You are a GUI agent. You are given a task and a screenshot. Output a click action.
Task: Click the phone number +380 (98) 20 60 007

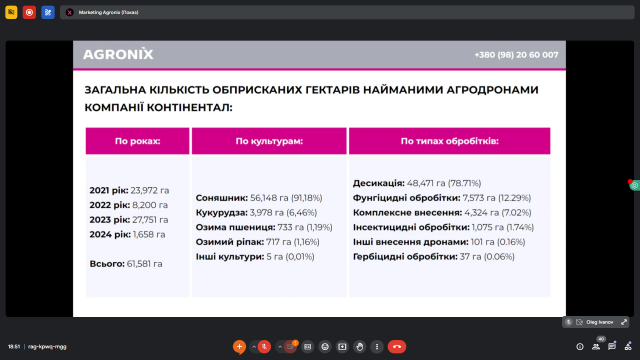[516, 55]
